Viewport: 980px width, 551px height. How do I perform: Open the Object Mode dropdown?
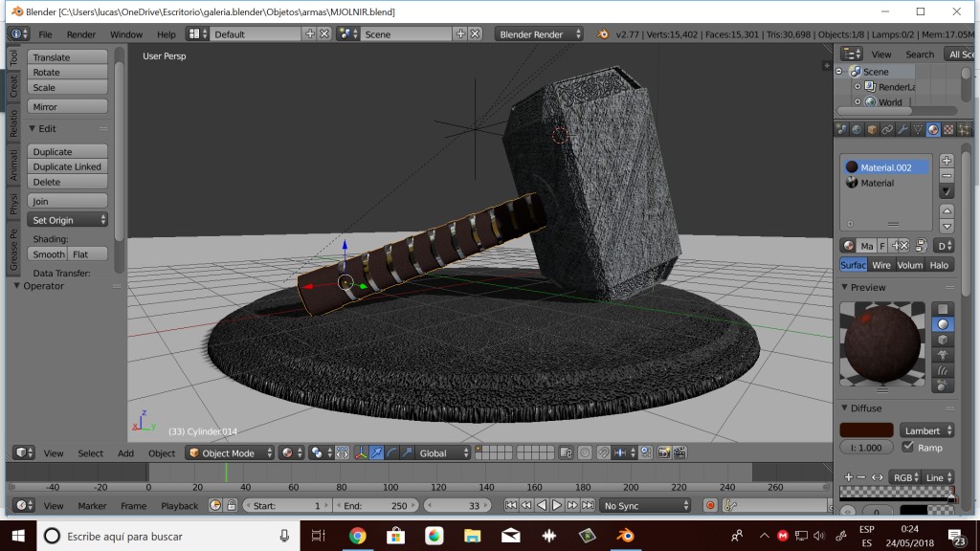(x=230, y=452)
